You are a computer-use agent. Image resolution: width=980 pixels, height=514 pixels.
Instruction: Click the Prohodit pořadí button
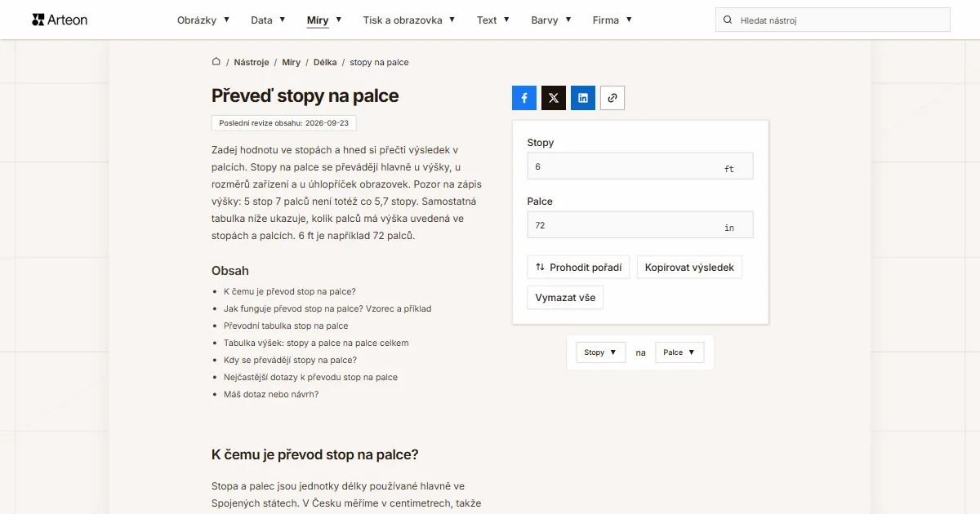pyautogui.click(x=578, y=267)
